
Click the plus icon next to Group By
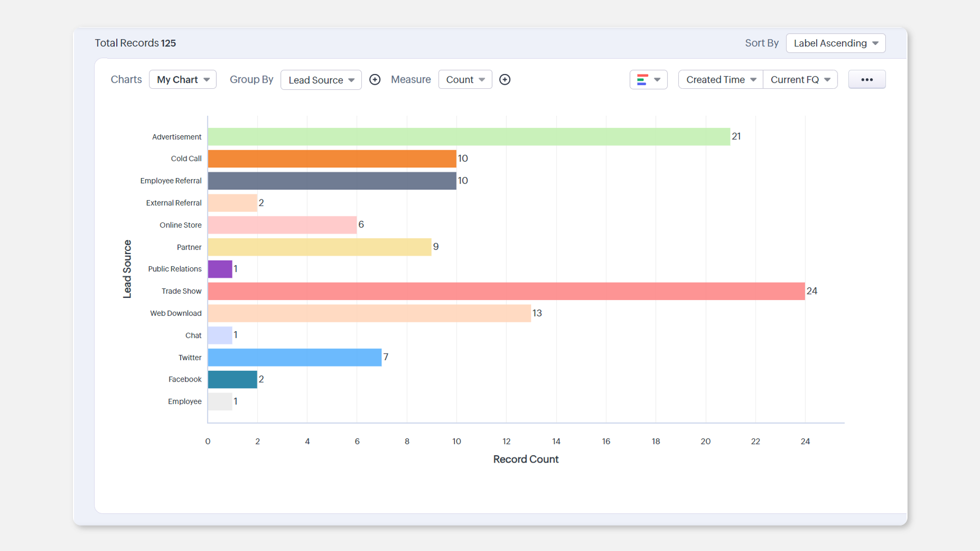(x=375, y=80)
